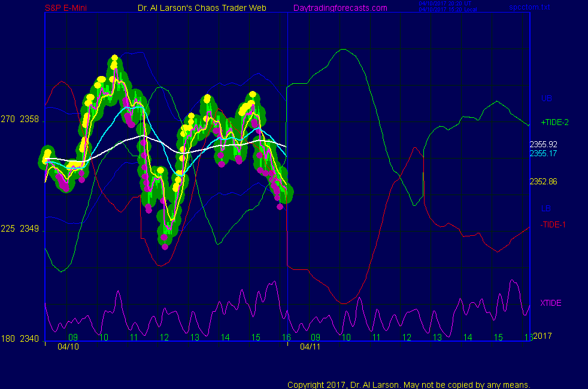This screenshot has width=588, height=389.
Task: Click the 'S&P E-Mini' chart title
Action: 66,8
